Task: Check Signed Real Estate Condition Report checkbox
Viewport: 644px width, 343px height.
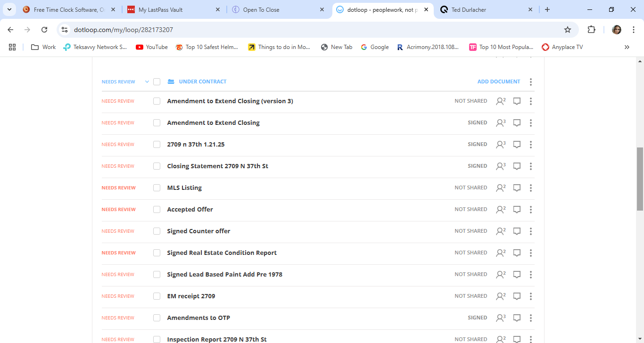Action: tap(157, 253)
